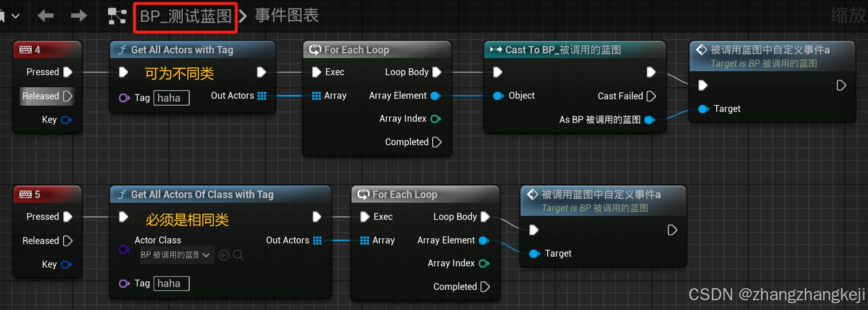Edit Tag field haha in Get All Actors with Tag
The image size is (868, 310).
point(171,98)
